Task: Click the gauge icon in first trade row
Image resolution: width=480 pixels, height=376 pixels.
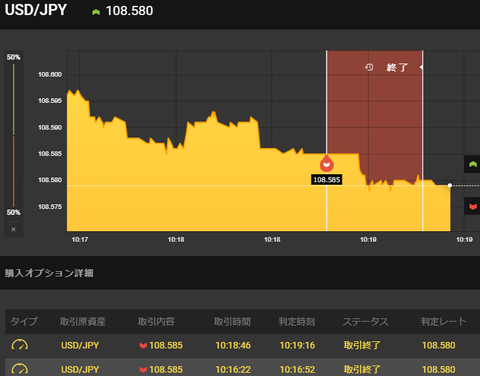Action: pyautogui.click(x=20, y=345)
